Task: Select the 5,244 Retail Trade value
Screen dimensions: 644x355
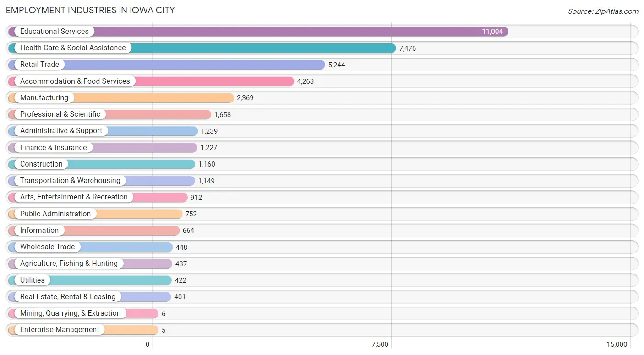Action: point(337,65)
